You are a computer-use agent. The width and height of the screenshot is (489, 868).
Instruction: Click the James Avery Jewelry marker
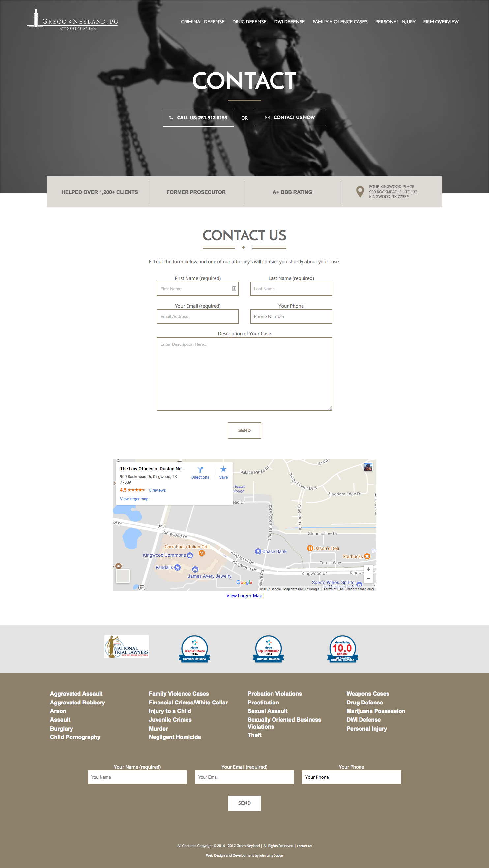click(x=195, y=569)
